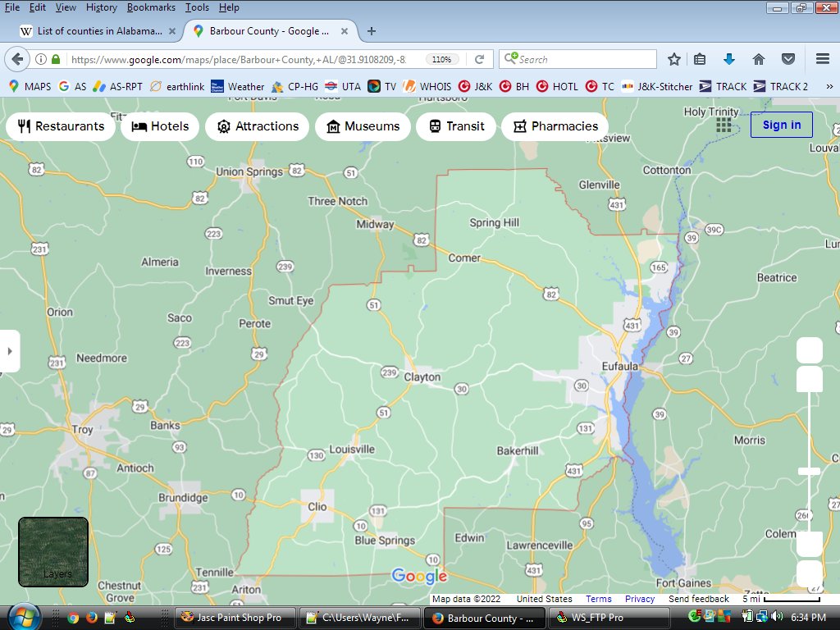840x630 pixels.
Task: Filter map by Attractions
Action: coord(257,126)
